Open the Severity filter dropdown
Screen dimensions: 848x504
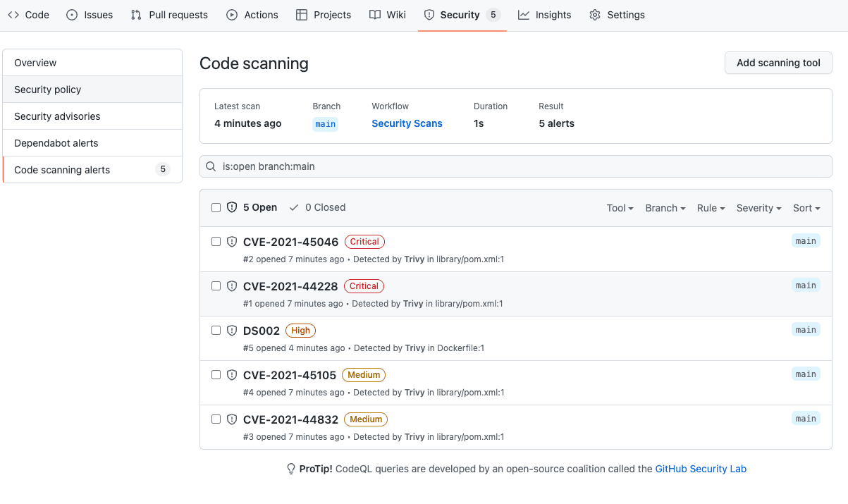coord(758,208)
